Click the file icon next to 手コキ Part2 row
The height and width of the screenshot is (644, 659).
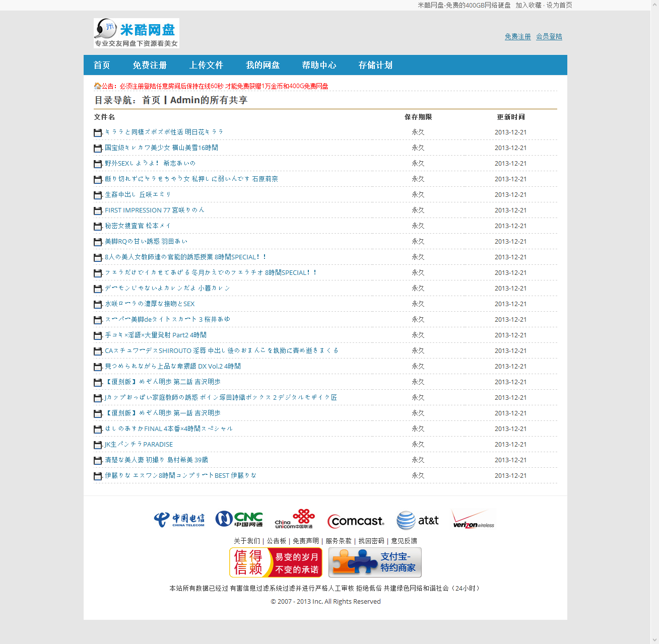pos(98,335)
